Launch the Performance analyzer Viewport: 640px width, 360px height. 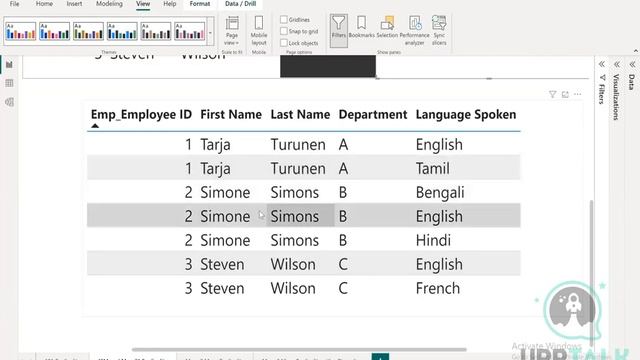(x=414, y=31)
